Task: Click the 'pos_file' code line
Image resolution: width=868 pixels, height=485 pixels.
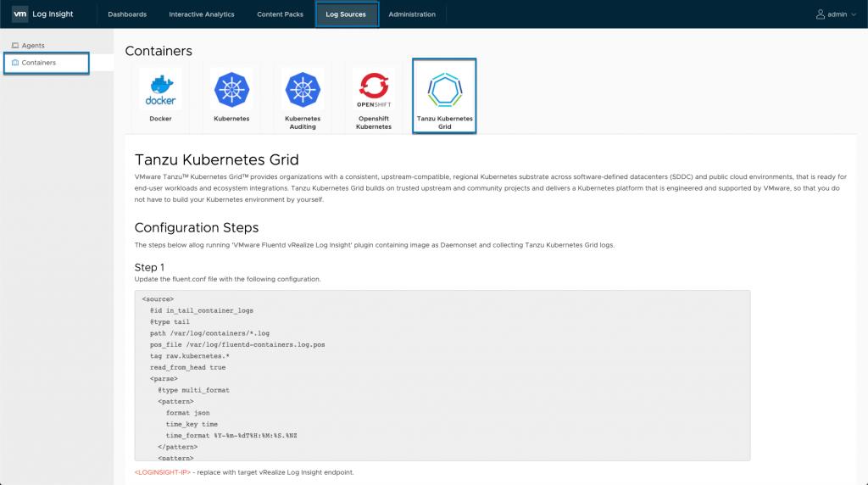Action: [237, 344]
